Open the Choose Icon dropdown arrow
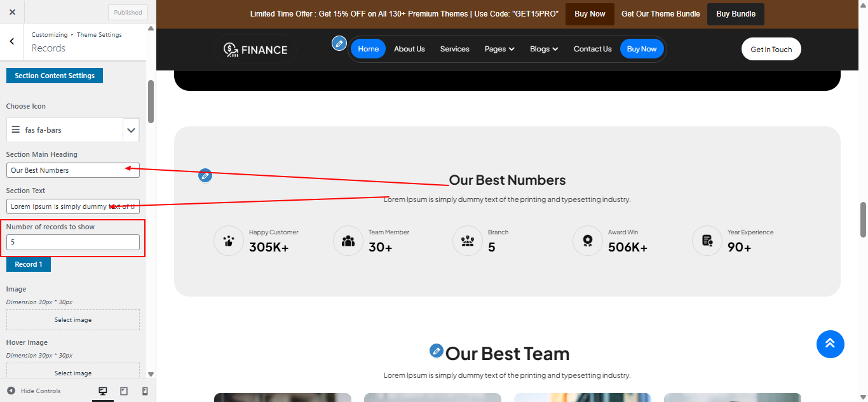Screen dimensions: 868x402 click(131, 130)
